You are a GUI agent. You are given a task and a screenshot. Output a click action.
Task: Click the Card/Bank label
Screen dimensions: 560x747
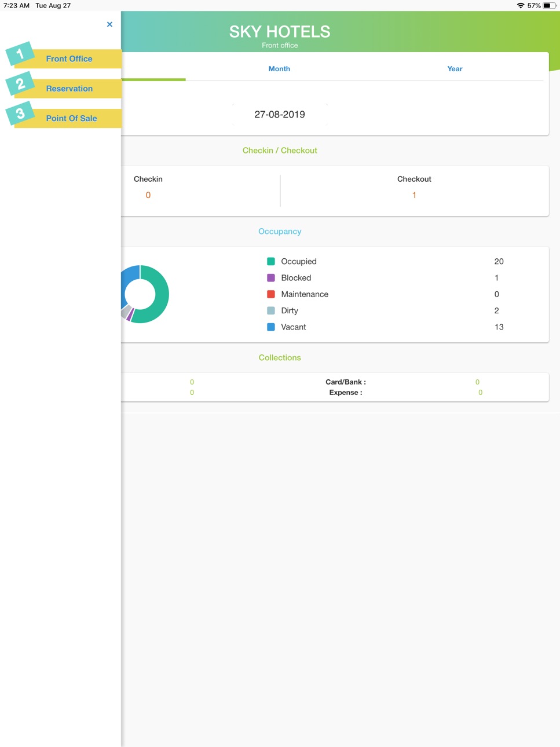click(x=346, y=382)
